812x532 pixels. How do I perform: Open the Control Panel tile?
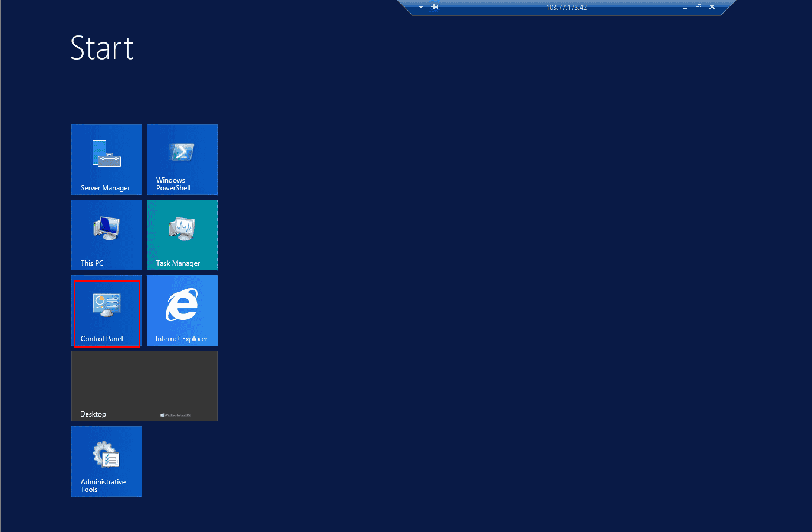tap(107, 310)
